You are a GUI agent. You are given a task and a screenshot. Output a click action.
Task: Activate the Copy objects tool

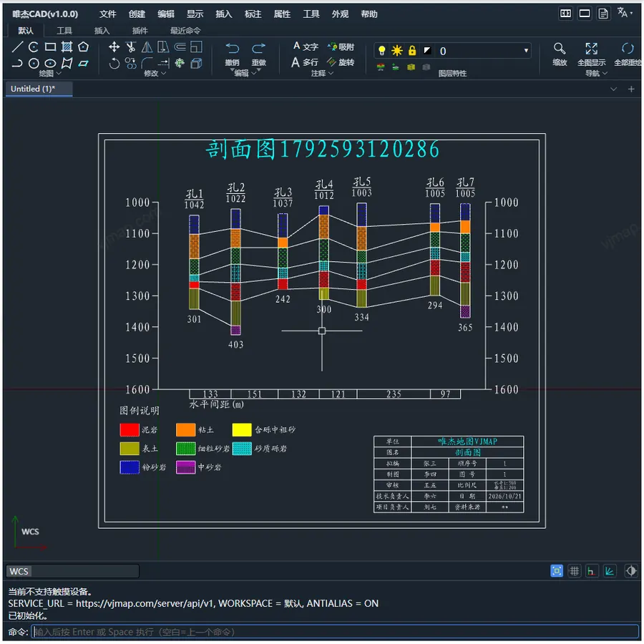(131, 63)
